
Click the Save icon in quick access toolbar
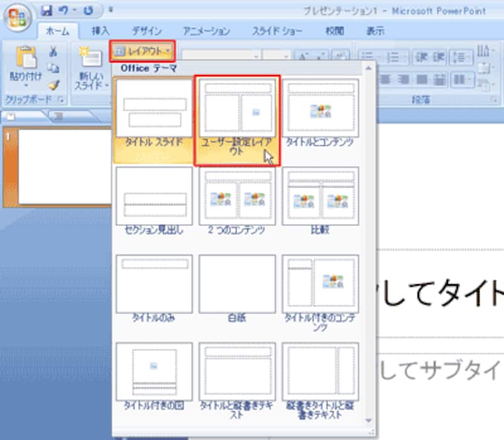[46, 10]
